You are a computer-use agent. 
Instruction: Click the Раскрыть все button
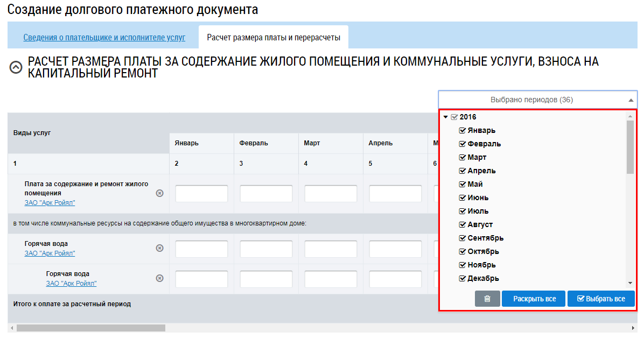click(534, 299)
